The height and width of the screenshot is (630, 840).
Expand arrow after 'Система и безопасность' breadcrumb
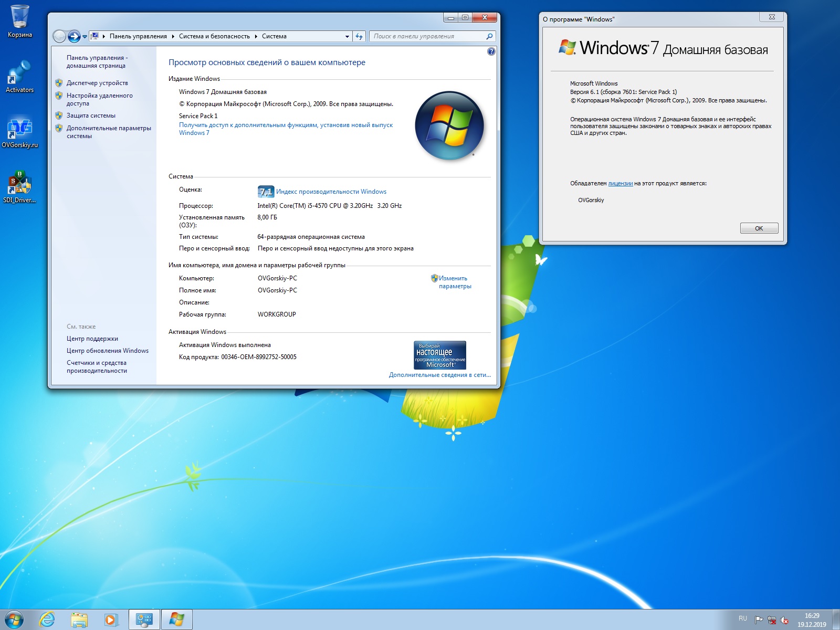point(256,36)
